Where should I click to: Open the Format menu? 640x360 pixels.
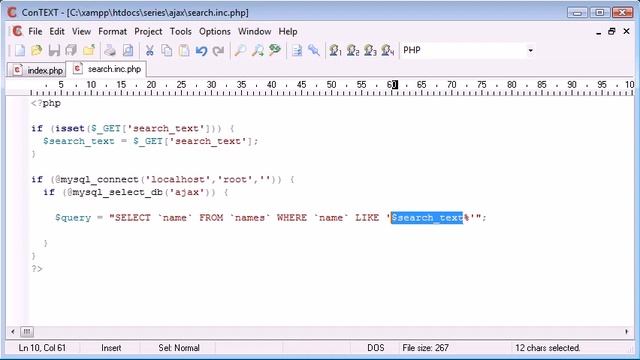112,31
